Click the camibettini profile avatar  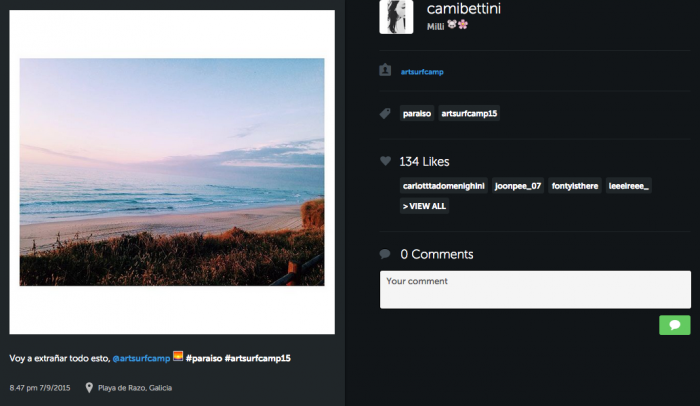396,17
